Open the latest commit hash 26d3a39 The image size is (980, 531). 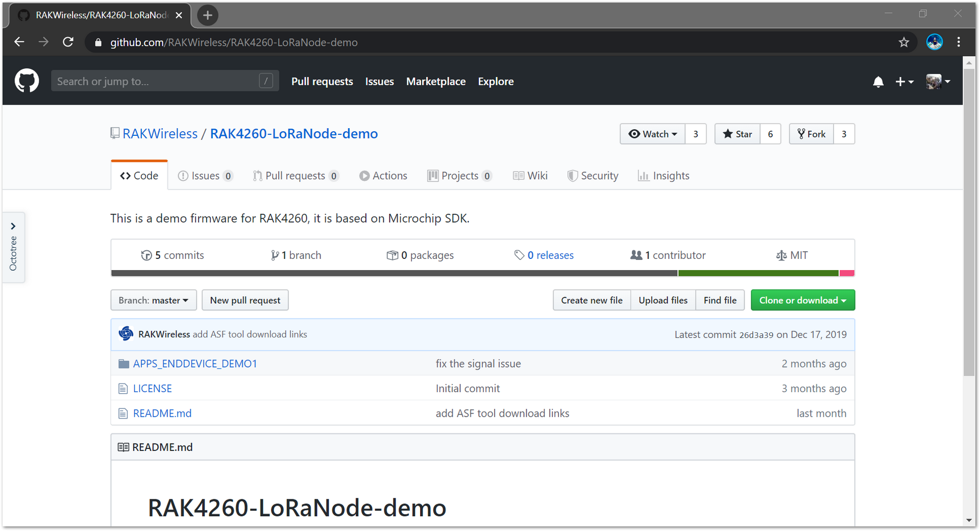756,335
